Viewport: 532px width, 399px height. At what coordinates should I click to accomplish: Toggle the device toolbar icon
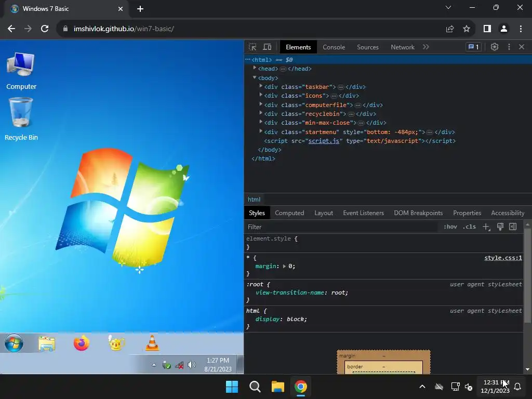268,47
